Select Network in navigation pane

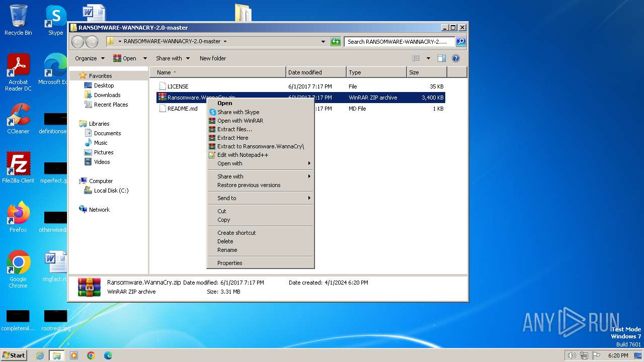click(x=99, y=210)
